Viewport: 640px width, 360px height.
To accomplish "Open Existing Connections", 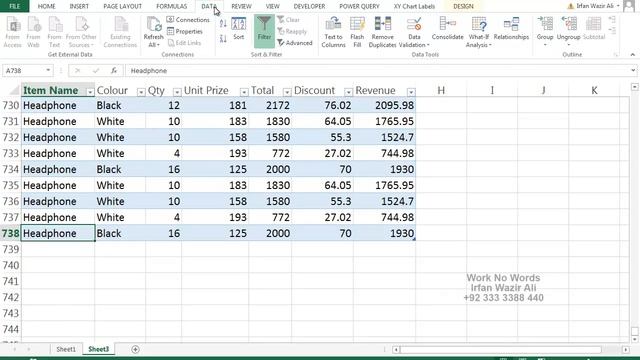I will [120, 32].
